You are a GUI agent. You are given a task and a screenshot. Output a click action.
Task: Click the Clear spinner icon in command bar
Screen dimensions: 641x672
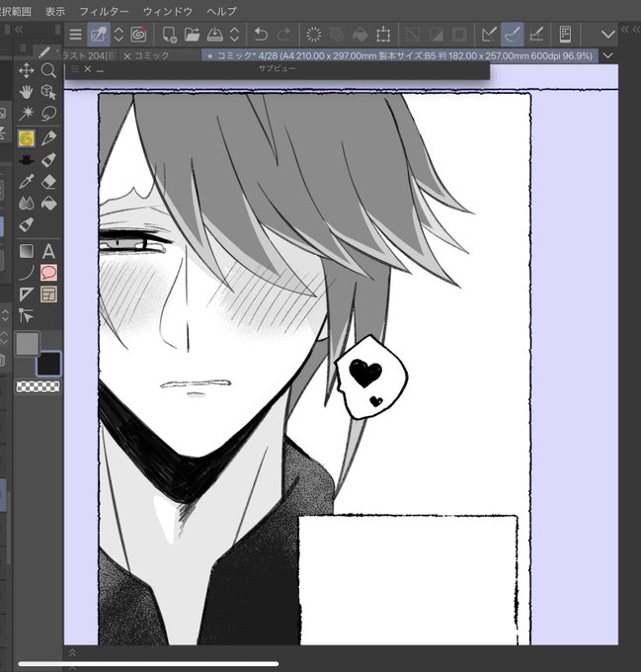pyautogui.click(x=314, y=35)
